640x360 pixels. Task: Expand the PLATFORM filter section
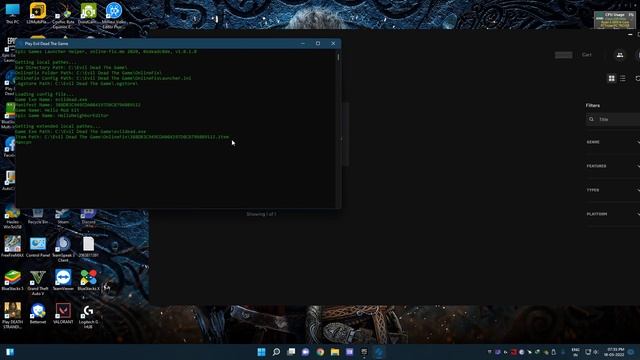613,214
